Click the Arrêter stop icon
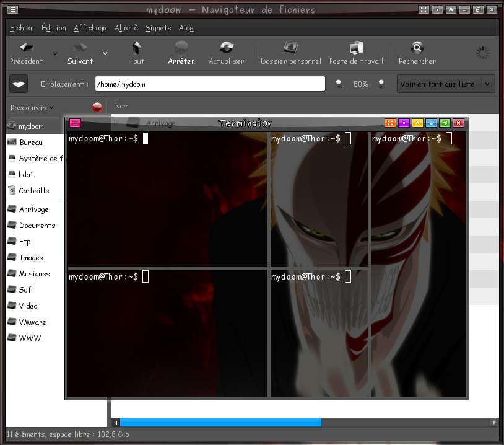504x445 pixels. click(x=181, y=48)
